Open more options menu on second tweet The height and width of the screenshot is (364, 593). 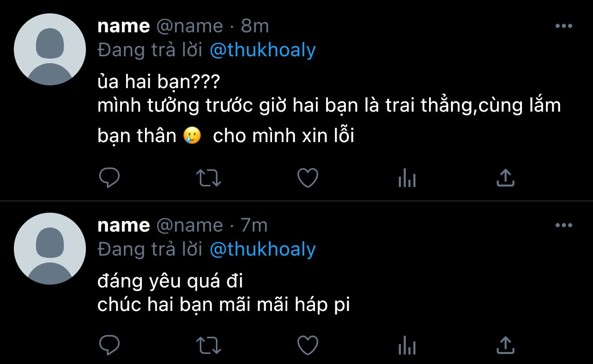[563, 226]
